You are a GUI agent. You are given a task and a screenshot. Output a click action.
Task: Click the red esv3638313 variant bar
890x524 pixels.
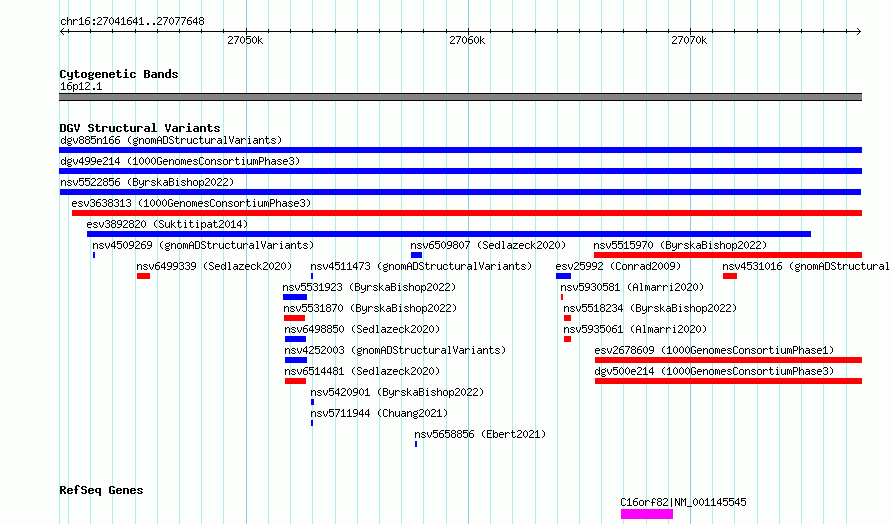tap(467, 213)
